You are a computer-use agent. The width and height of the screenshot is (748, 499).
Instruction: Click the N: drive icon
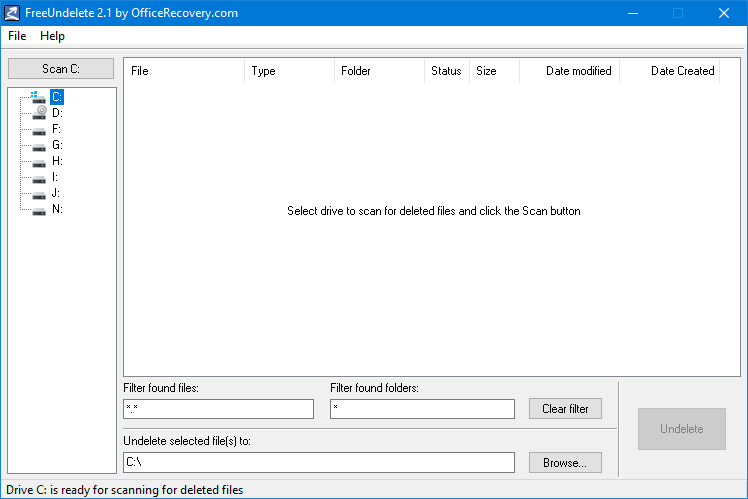tap(39, 211)
